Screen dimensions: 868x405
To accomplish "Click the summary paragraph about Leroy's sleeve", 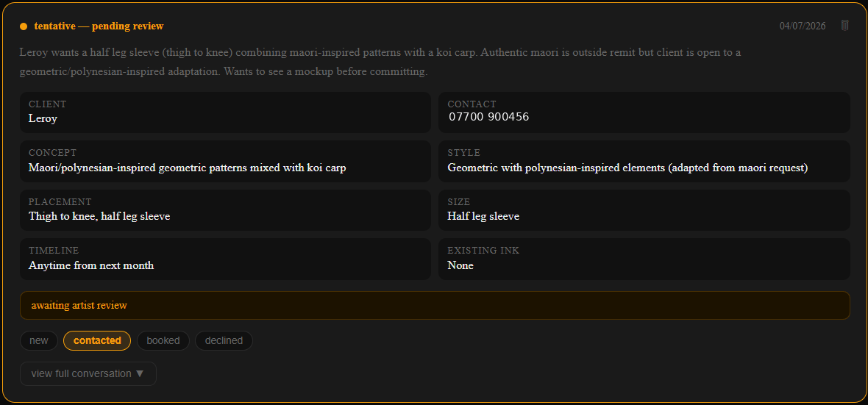I will point(380,62).
